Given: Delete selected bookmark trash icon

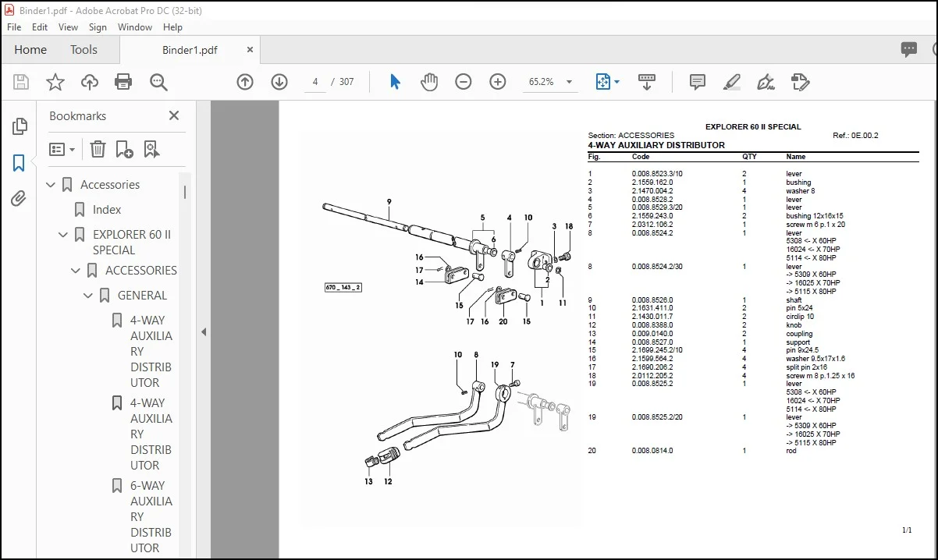Looking at the screenshot, I should coord(98,149).
